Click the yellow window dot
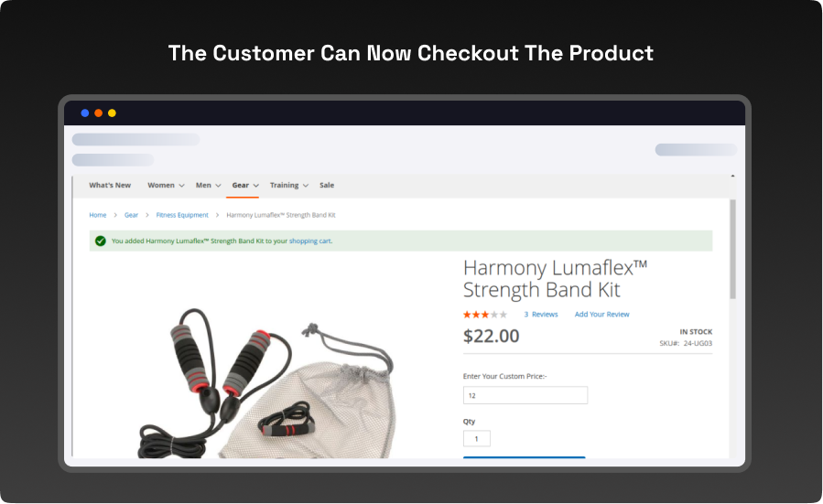 (x=112, y=113)
